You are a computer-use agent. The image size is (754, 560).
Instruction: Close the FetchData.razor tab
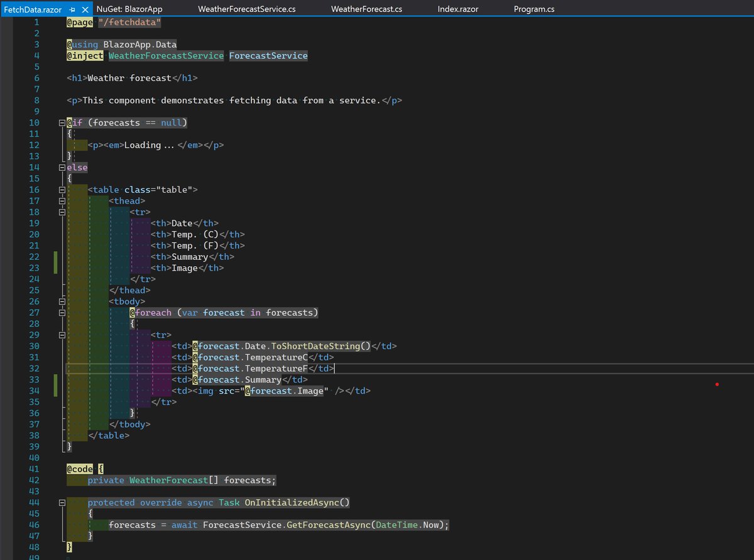(x=85, y=10)
